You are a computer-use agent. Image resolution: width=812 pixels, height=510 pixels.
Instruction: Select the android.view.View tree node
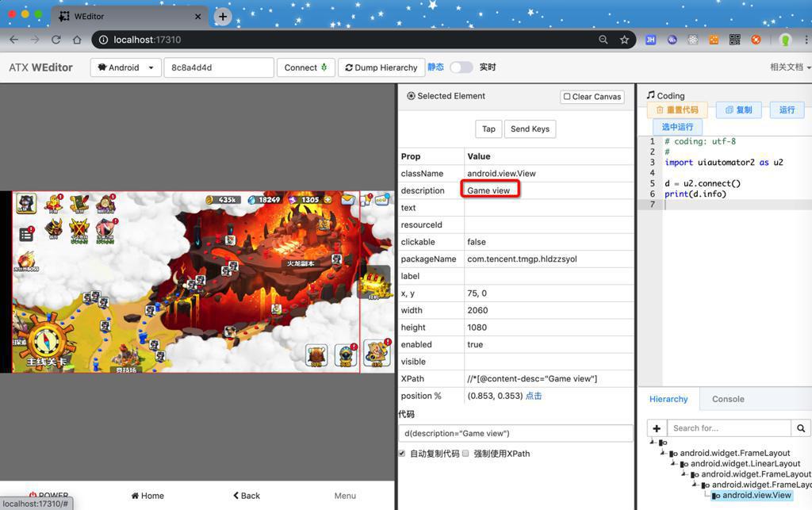[x=756, y=495]
